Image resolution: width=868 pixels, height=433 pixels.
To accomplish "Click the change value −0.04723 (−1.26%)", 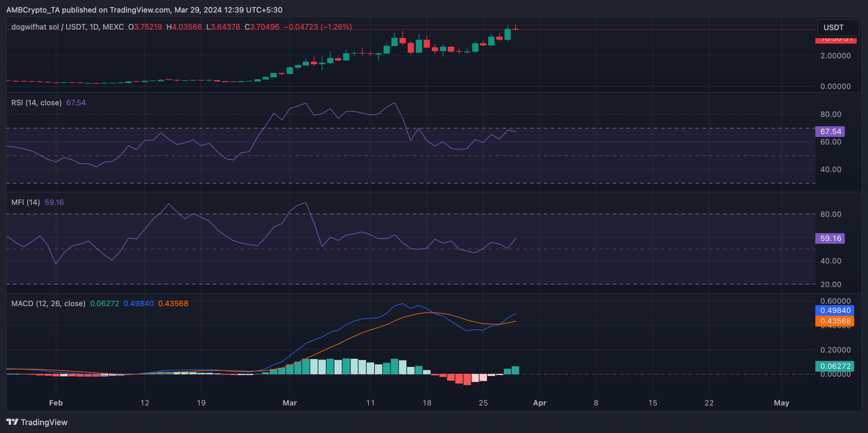I will point(318,27).
